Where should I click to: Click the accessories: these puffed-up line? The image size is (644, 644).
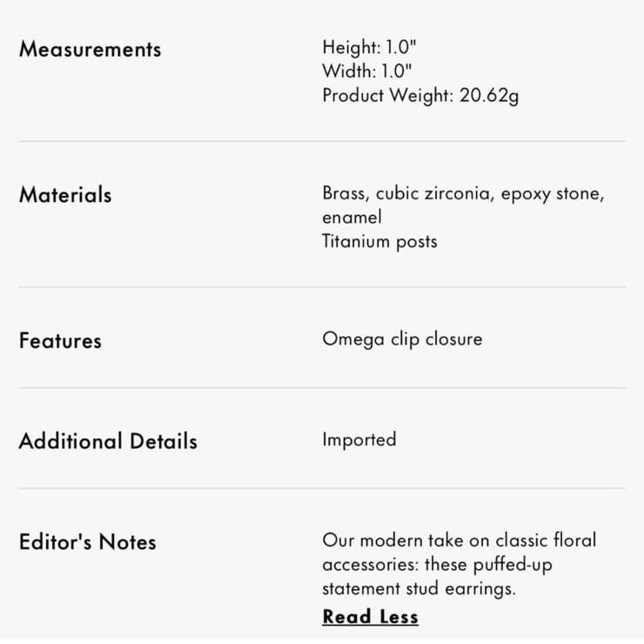437,565
